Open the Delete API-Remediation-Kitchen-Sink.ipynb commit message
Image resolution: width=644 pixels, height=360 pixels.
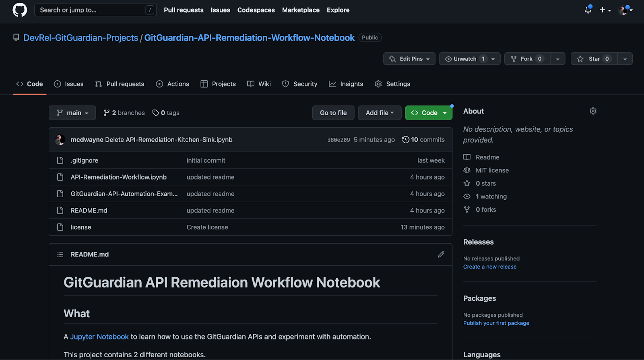(169, 140)
